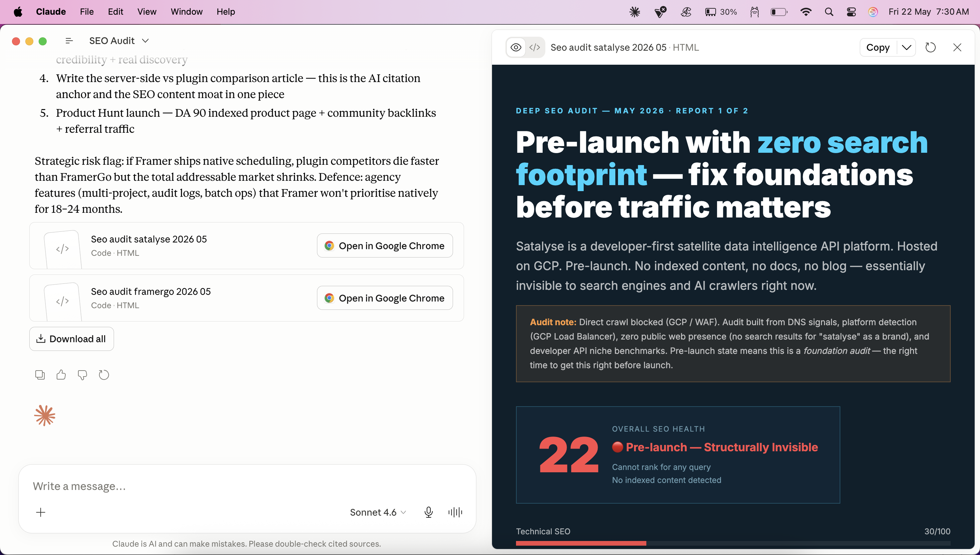Switch artifact to code view
Viewport: 980px width, 555px height.
pyautogui.click(x=535, y=48)
